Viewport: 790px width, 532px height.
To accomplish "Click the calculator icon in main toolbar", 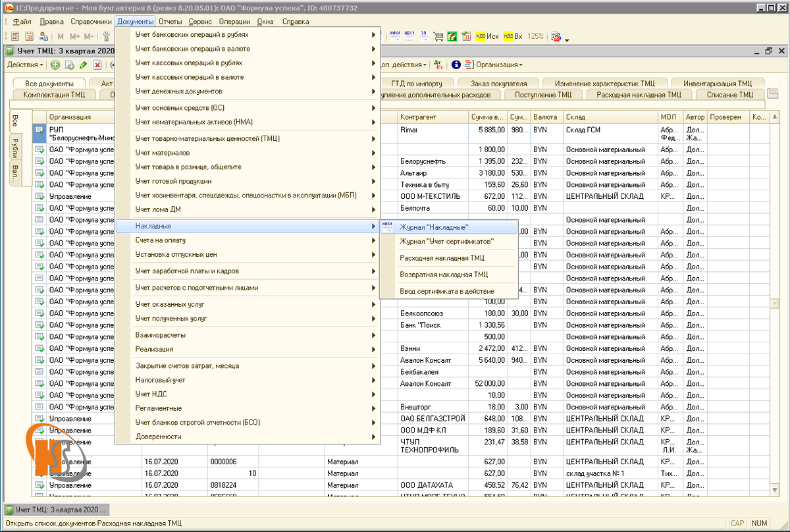I will tap(16, 36).
